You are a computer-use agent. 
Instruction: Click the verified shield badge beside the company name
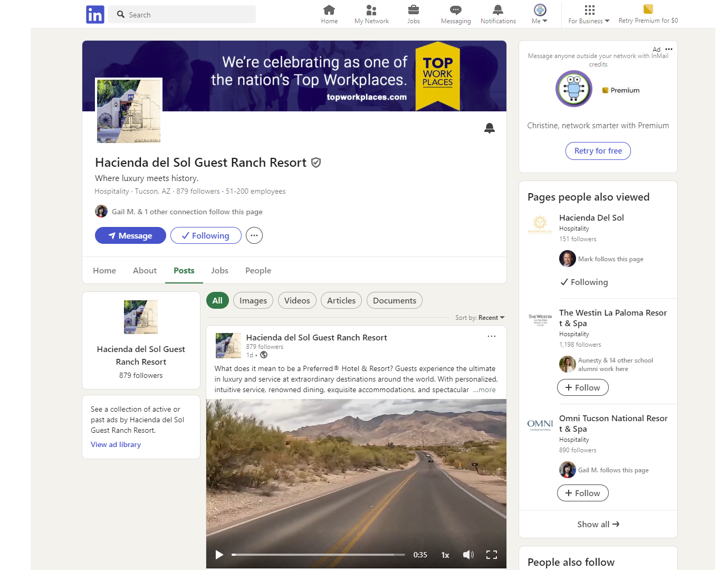[316, 163]
